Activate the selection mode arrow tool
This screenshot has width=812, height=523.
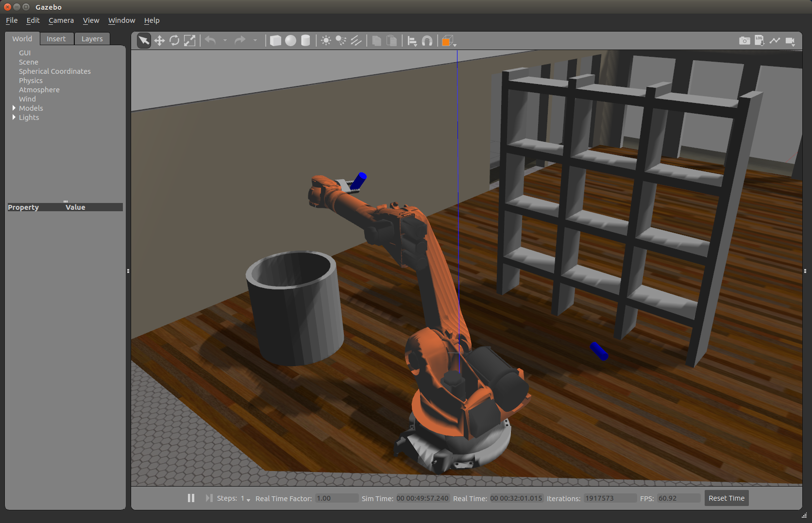pos(144,41)
